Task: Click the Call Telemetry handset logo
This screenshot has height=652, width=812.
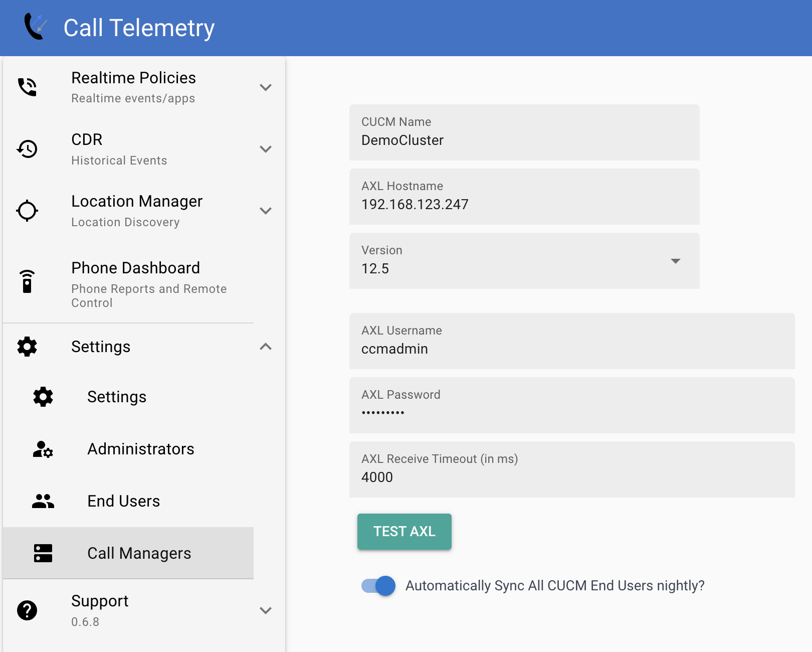Action: point(34,28)
